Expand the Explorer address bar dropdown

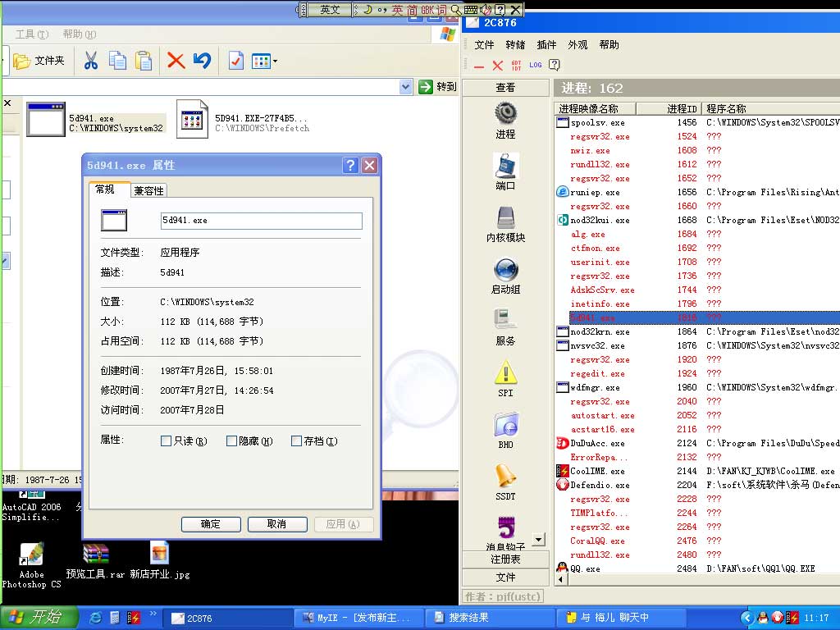coord(405,87)
